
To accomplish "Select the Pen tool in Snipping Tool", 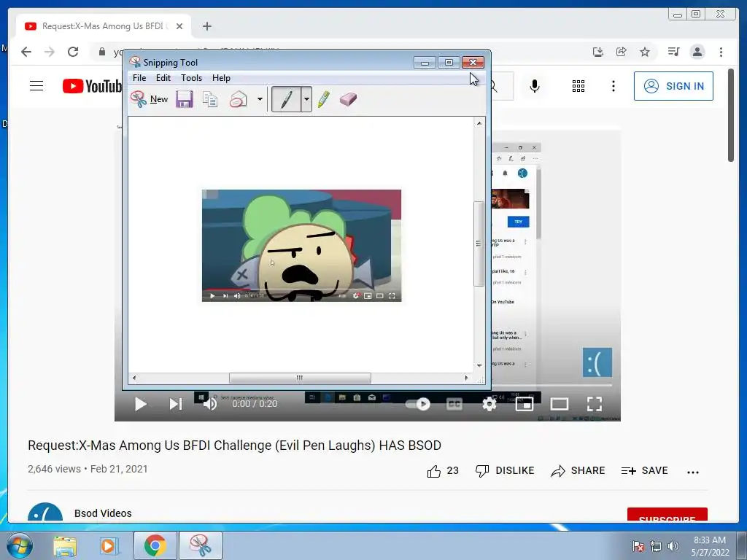I will click(x=286, y=99).
